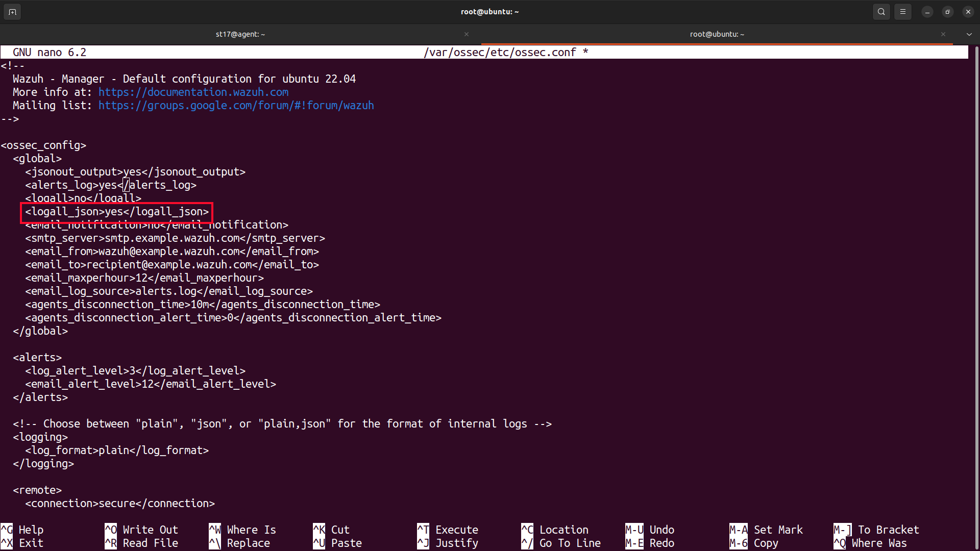Place cursor on email_to recipient line
The height and width of the screenshot is (551, 980).
pyautogui.click(x=172, y=265)
